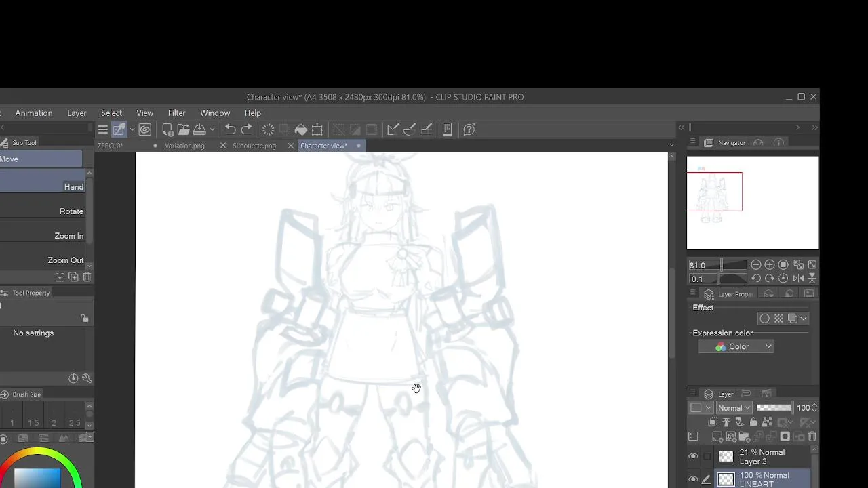This screenshot has height=488, width=868.
Task: Click the Open file folder icon
Action: coord(183,129)
